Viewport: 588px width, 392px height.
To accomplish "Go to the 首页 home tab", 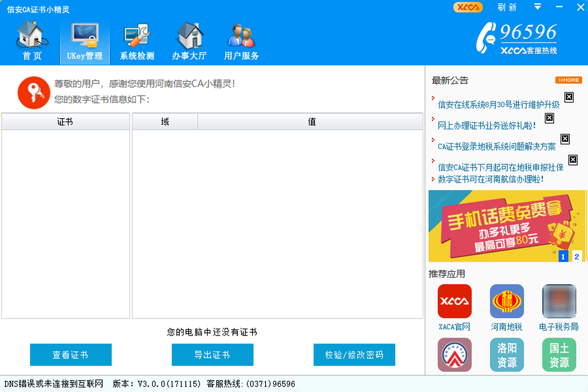I will (x=32, y=41).
